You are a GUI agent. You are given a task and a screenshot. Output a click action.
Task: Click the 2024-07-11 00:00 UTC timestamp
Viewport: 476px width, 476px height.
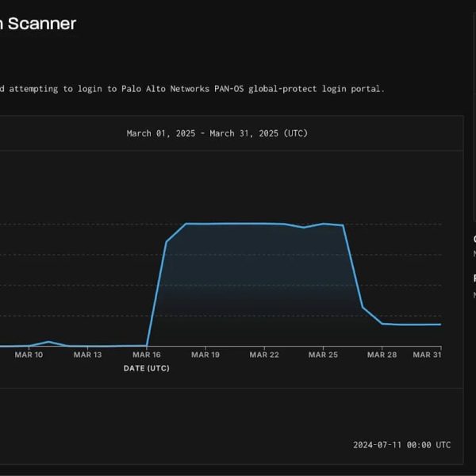[x=401, y=445]
